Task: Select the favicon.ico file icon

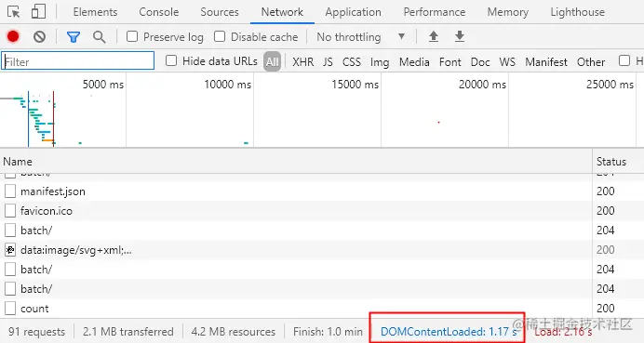Action: click(10, 211)
